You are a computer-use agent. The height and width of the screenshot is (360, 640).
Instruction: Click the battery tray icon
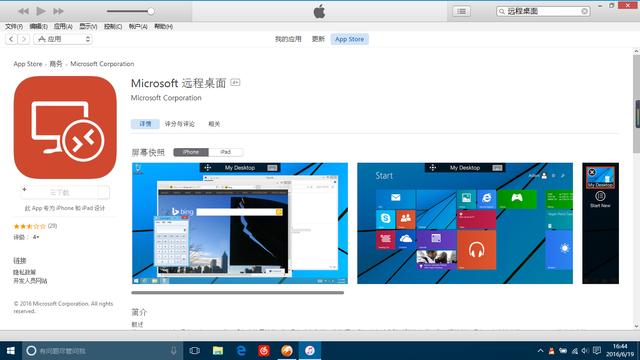click(563, 351)
